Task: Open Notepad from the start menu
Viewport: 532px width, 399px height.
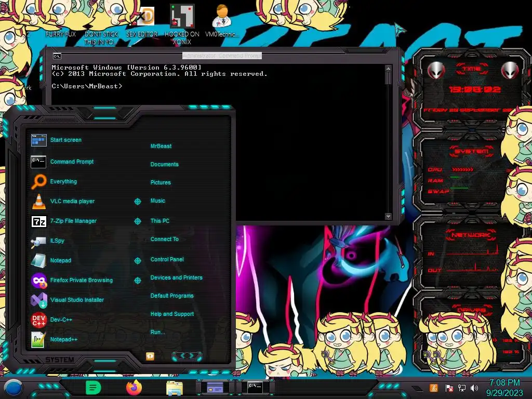Action: tap(51, 261)
